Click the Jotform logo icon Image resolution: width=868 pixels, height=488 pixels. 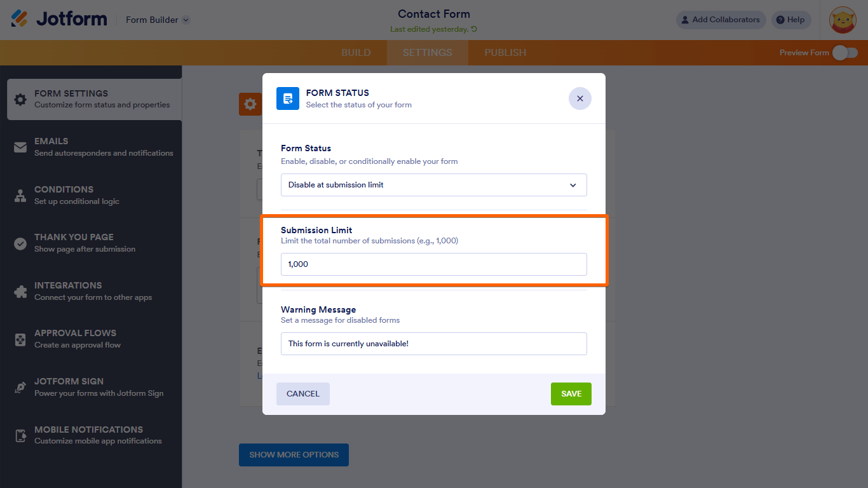(x=20, y=19)
